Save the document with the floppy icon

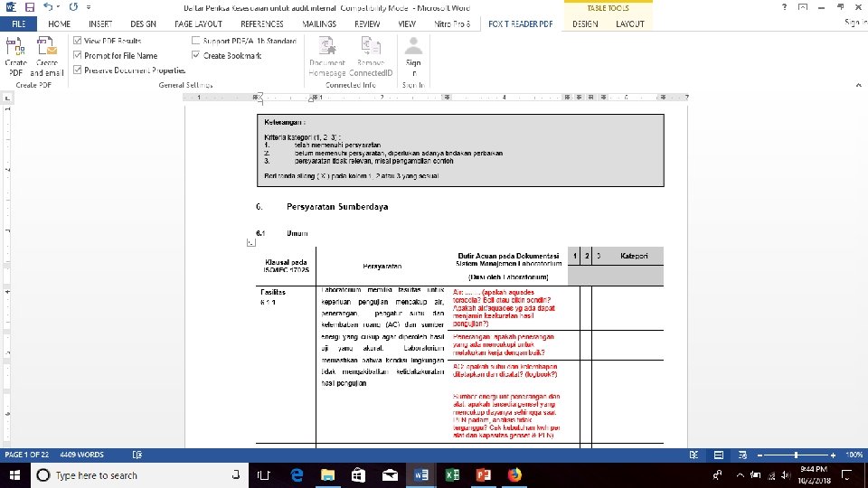tap(30, 7)
